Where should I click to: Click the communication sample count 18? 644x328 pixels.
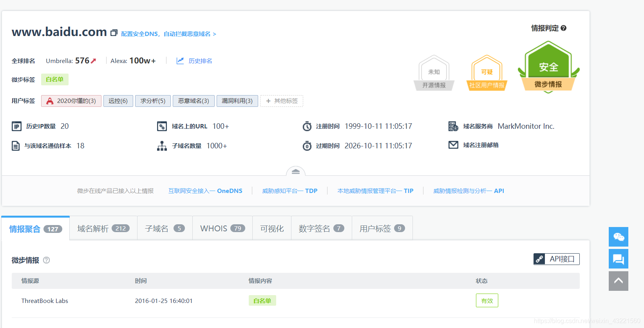pyautogui.click(x=80, y=146)
